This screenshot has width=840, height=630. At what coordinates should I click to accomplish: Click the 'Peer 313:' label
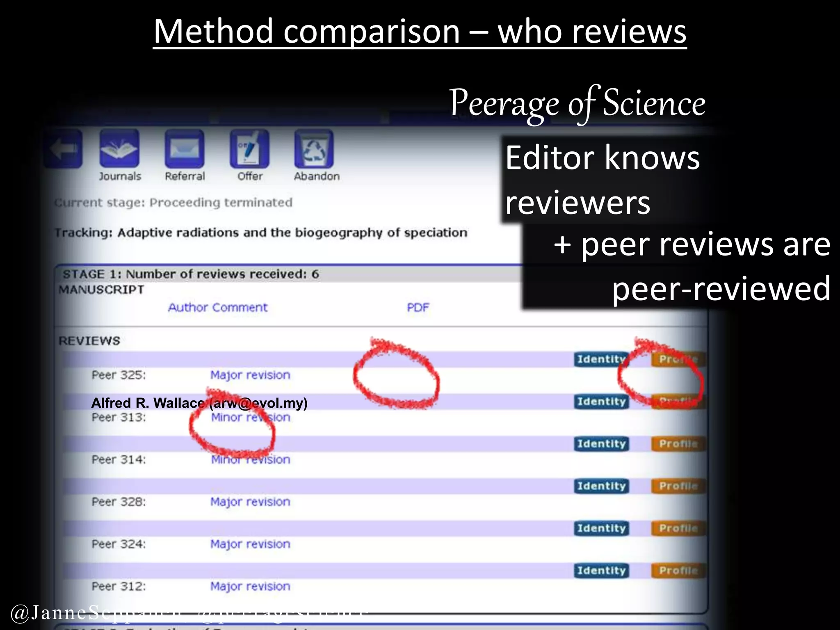(119, 418)
